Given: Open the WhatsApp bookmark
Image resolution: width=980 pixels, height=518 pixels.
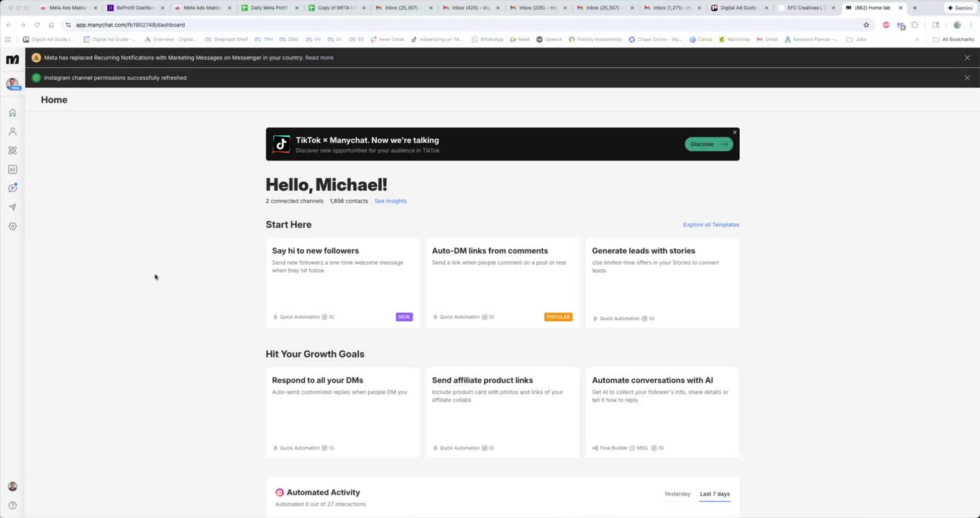Looking at the screenshot, I should (x=487, y=40).
